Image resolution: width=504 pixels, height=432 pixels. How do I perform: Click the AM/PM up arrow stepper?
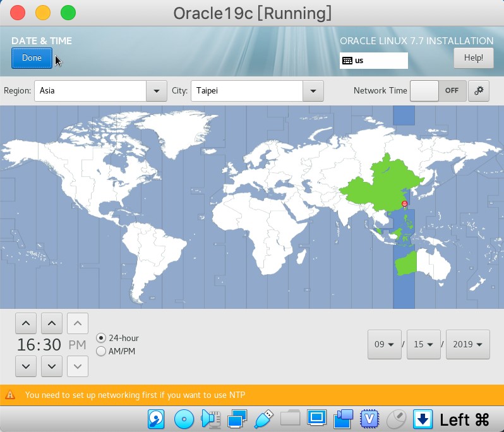click(x=78, y=323)
